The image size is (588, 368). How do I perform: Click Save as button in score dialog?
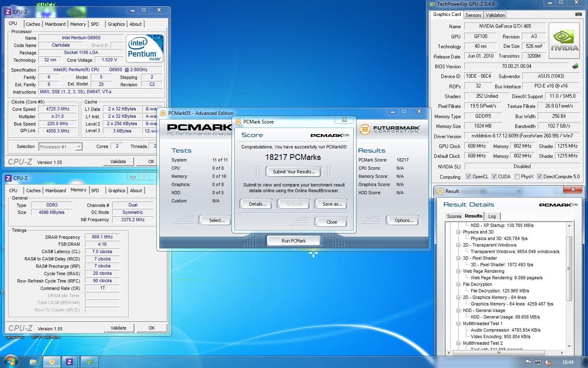pyautogui.click(x=332, y=204)
